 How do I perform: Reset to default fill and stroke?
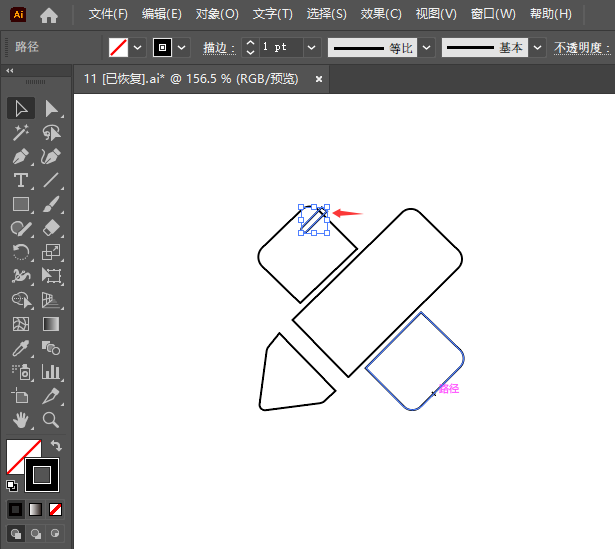11,486
